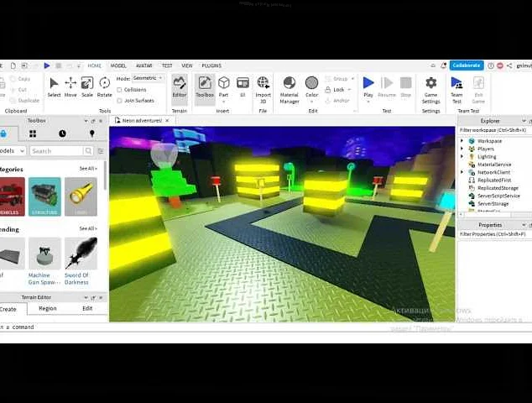Click the Color tool circle
This screenshot has width=532, height=403.
pyautogui.click(x=311, y=82)
